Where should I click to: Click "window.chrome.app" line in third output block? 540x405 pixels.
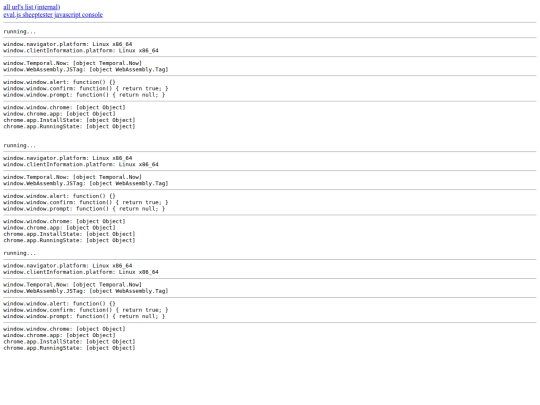60,335
